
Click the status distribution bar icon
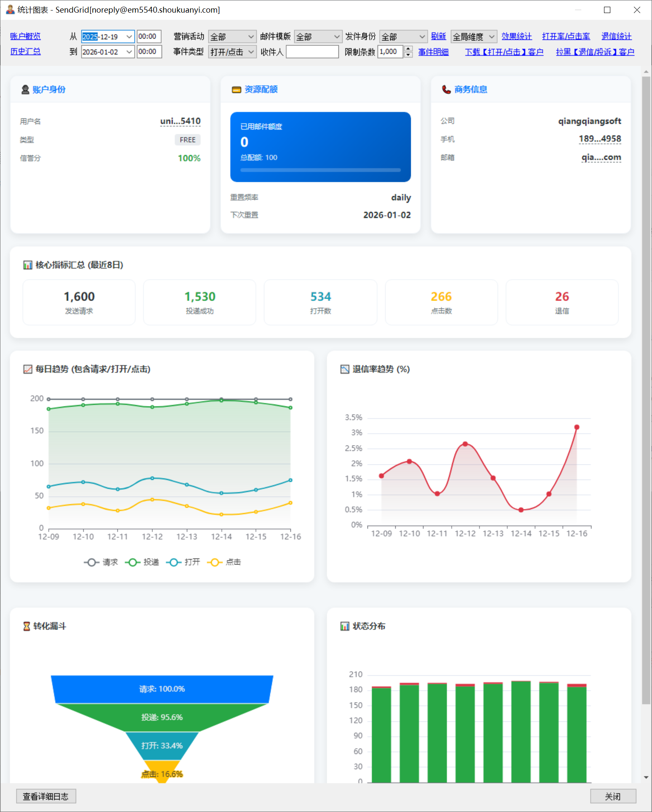pyautogui.click(x=344, y=626)
